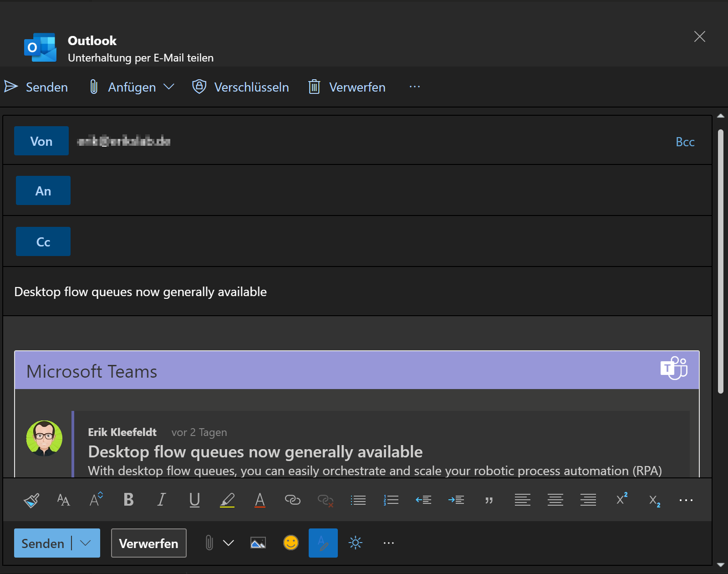Click the An recipient input field
The width and height of the screenshot is (728, 574).
[387, 191]
